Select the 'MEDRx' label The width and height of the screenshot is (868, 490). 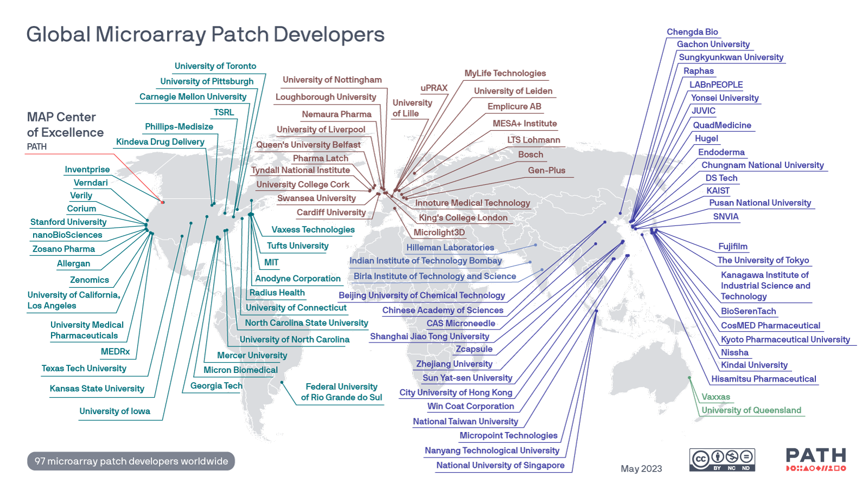[x=115, y=352]
